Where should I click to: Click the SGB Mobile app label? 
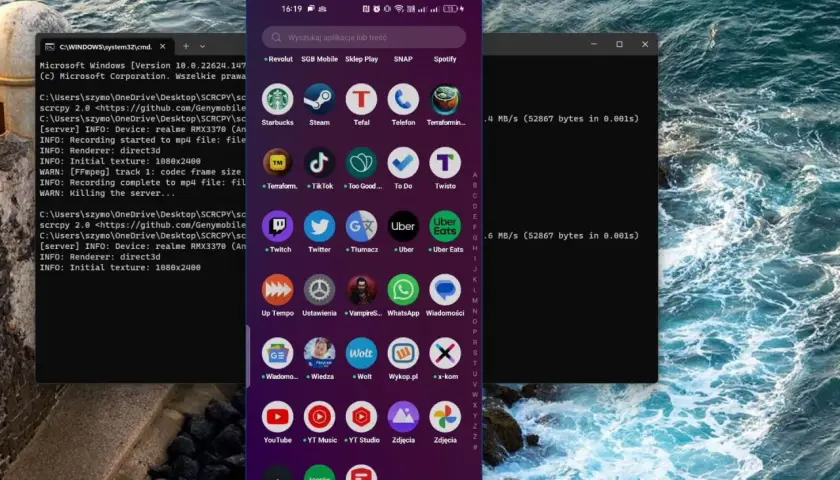pyautogui.click(x=319, y=59)
